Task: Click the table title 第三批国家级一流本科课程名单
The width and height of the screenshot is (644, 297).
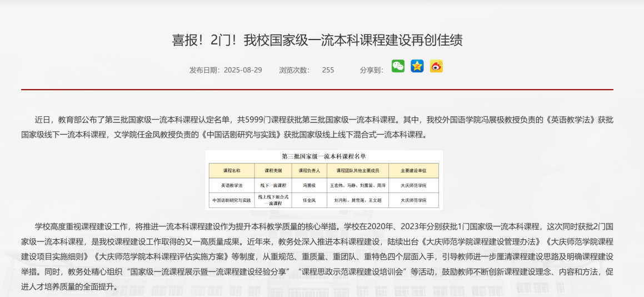Action: (324, 156)
